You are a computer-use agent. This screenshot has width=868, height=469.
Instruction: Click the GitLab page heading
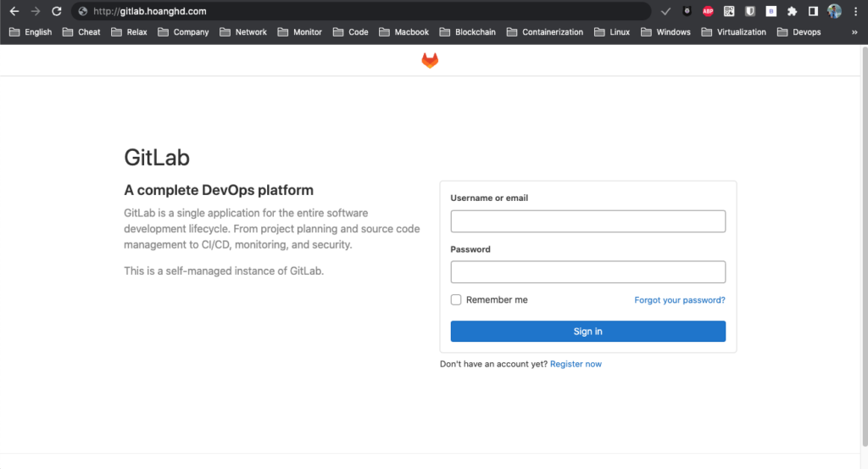pyautogui.click(x=157, y=157)
